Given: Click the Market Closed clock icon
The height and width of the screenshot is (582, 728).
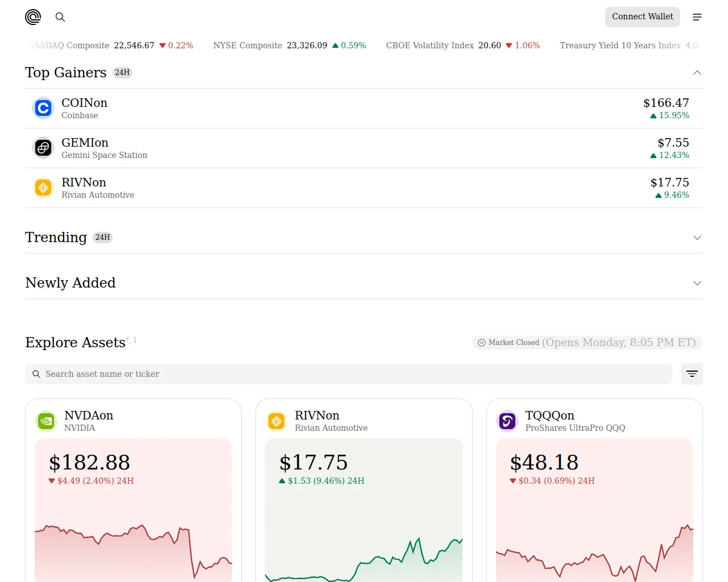Looking at the screenshot, I should point(482,343).
